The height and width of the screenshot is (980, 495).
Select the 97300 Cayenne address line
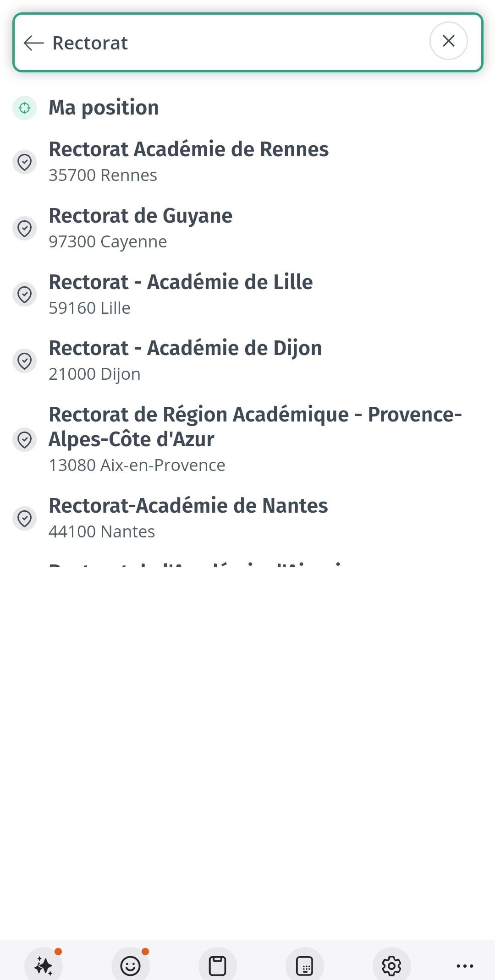(108, 242)
